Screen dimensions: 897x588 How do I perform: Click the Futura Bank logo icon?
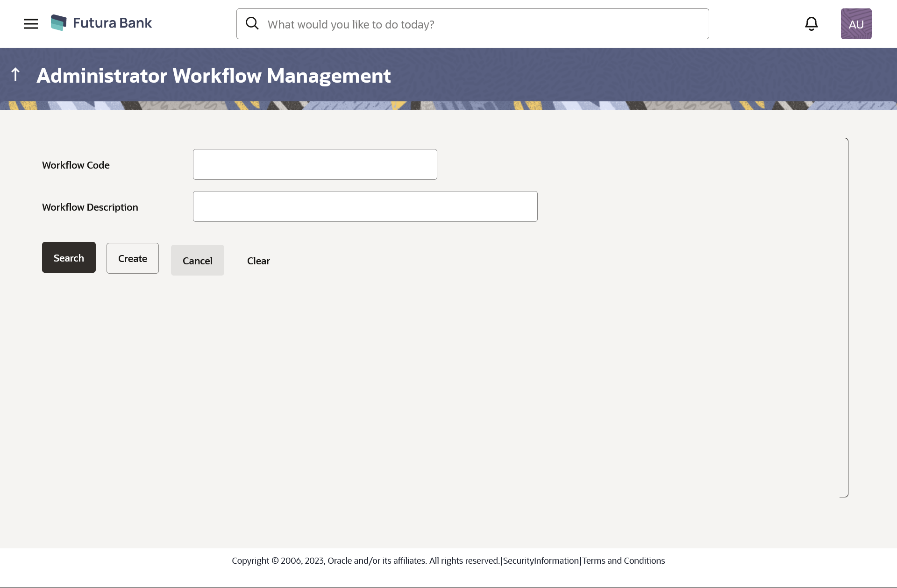59,23
